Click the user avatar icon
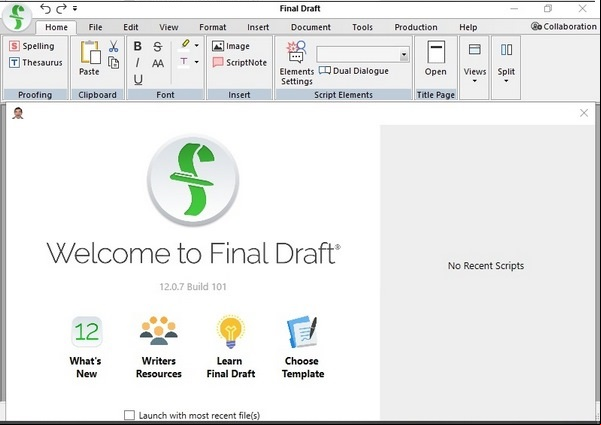Image resolution: width=601 pixels, height=425 pixels. coord(18,113)
